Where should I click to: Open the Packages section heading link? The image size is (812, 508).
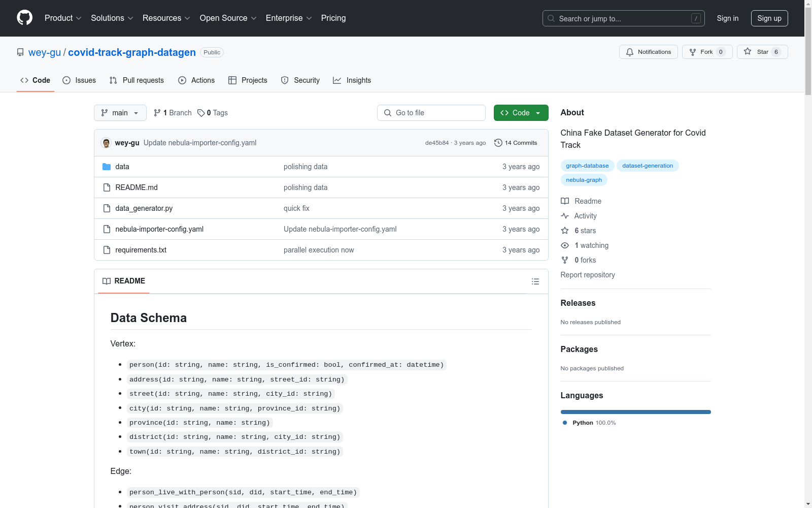pyautogui.click(x=579, y=350)
